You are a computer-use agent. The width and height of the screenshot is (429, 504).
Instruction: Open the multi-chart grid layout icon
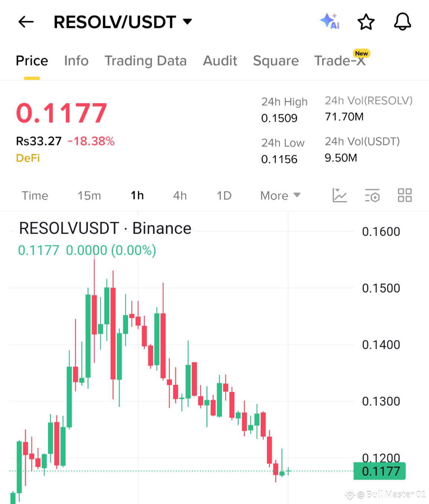pos(405,195)
